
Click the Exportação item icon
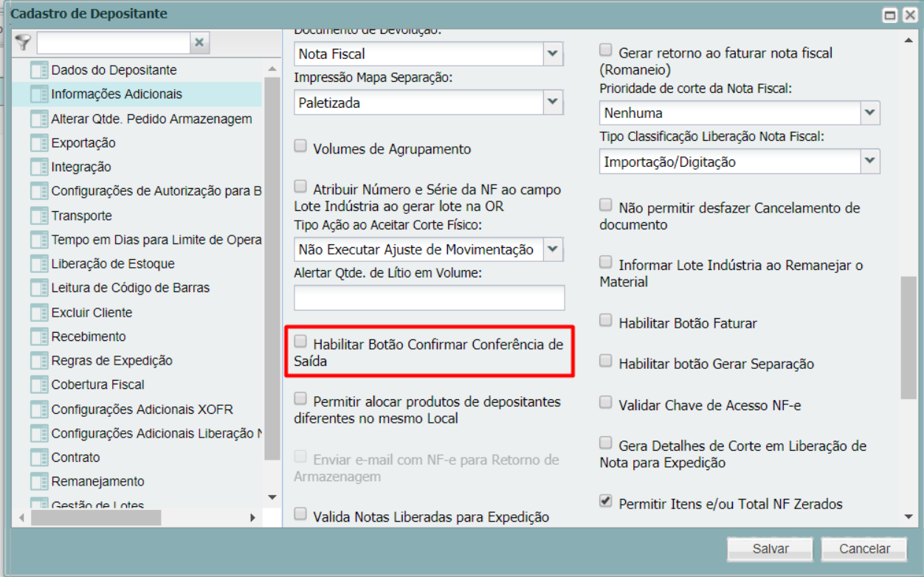pyautogui.click(x=39, y=143)
